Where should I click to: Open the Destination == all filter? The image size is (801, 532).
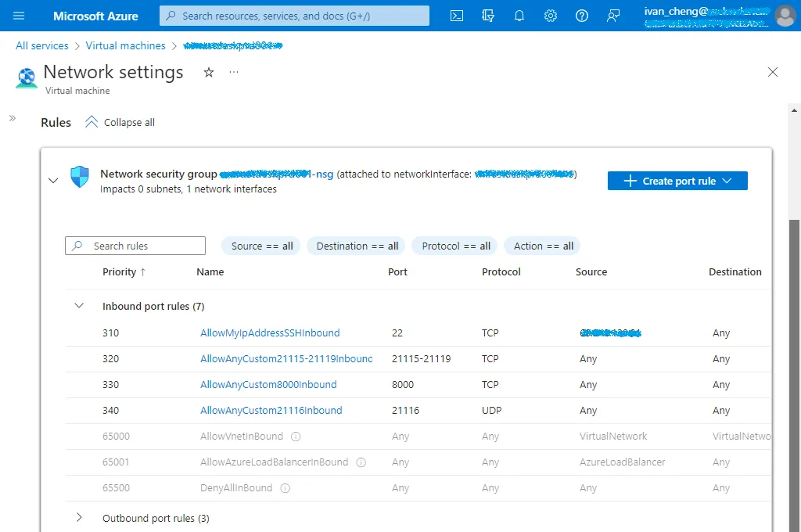coord(357,246)
